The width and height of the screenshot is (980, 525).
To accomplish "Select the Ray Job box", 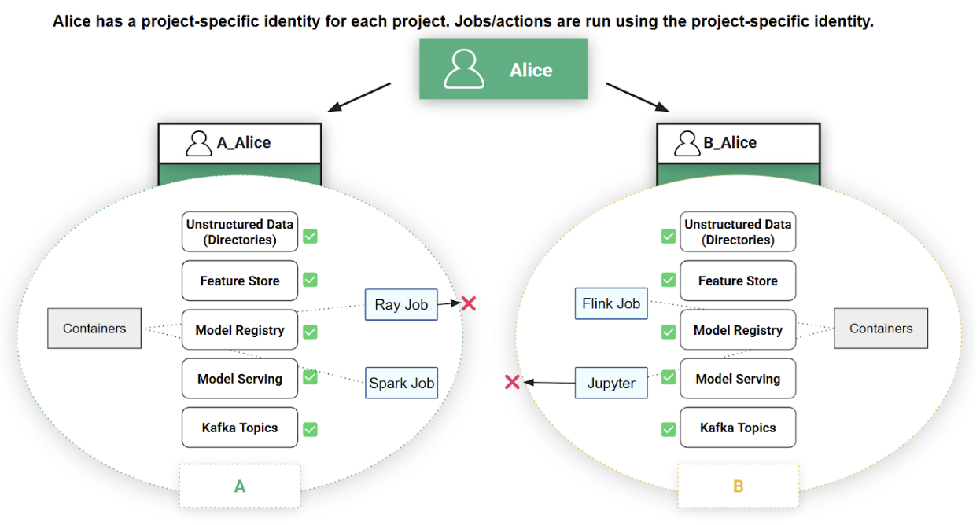I will 401,305.
